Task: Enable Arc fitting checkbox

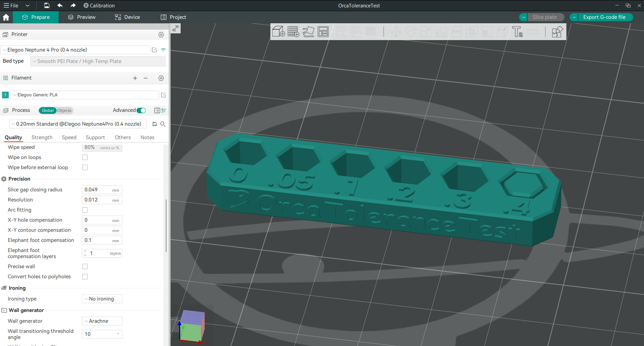Action: point(85,210)
